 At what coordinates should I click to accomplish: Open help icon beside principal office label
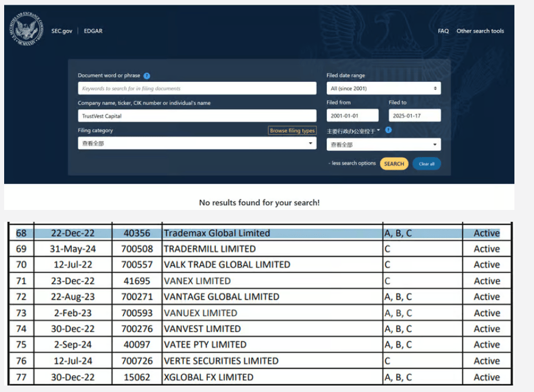pos(388,130)
